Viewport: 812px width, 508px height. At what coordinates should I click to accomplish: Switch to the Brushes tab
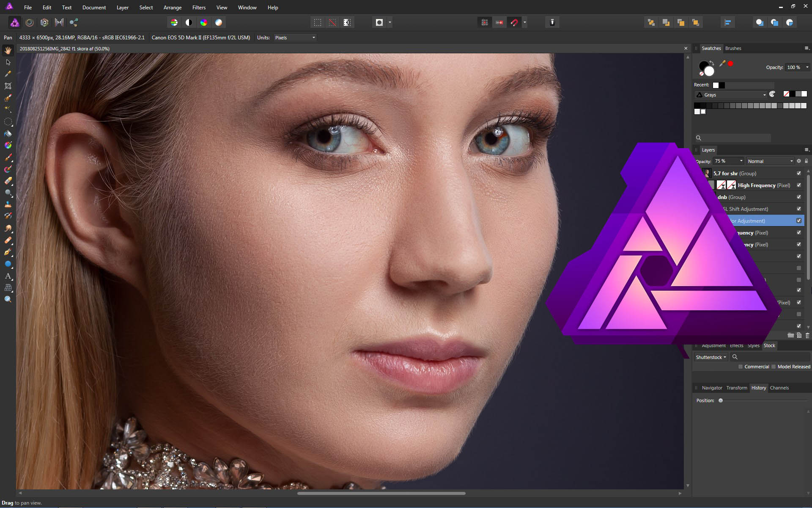pos(733,48)
